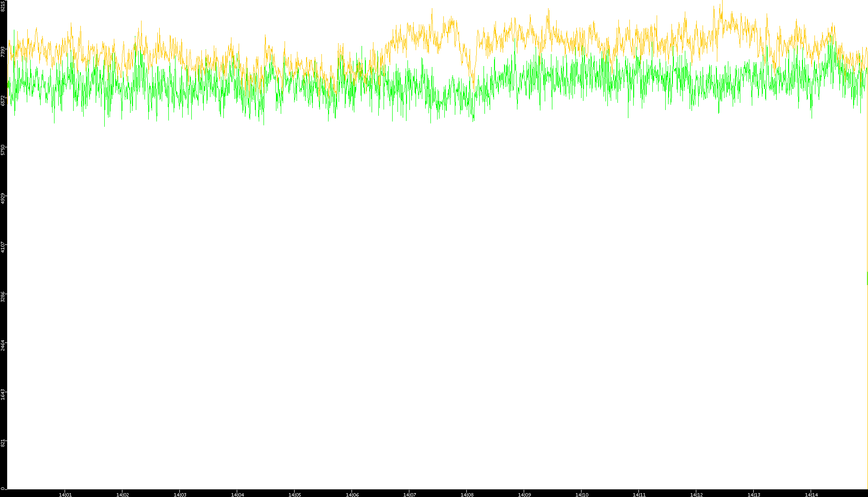Select the 14:12 time axis label
Viewport: 868px width, 497px height.
coord(696,495)
